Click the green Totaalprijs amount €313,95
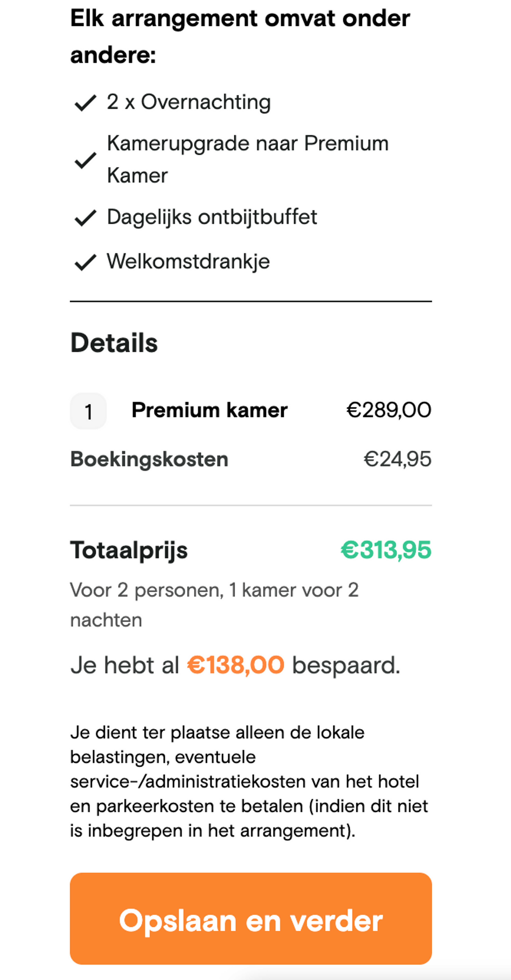Screen dimensions: 511x980 [x=385, y=549]
